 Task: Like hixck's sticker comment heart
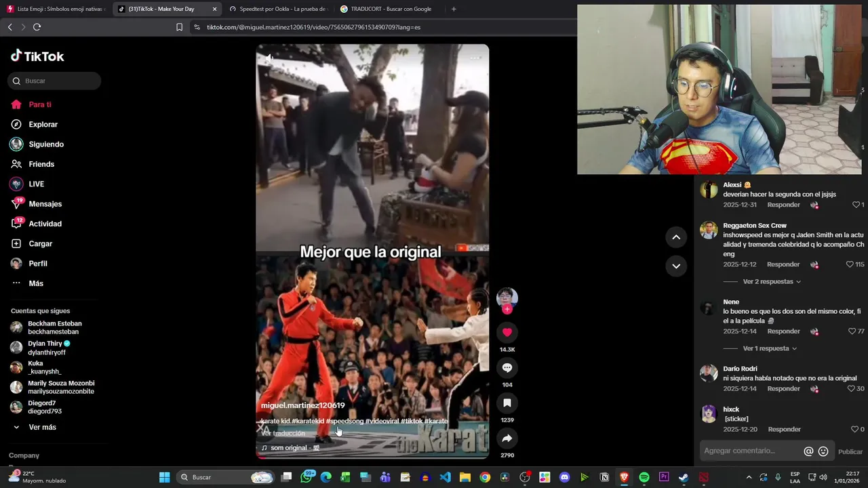[854, 430]
